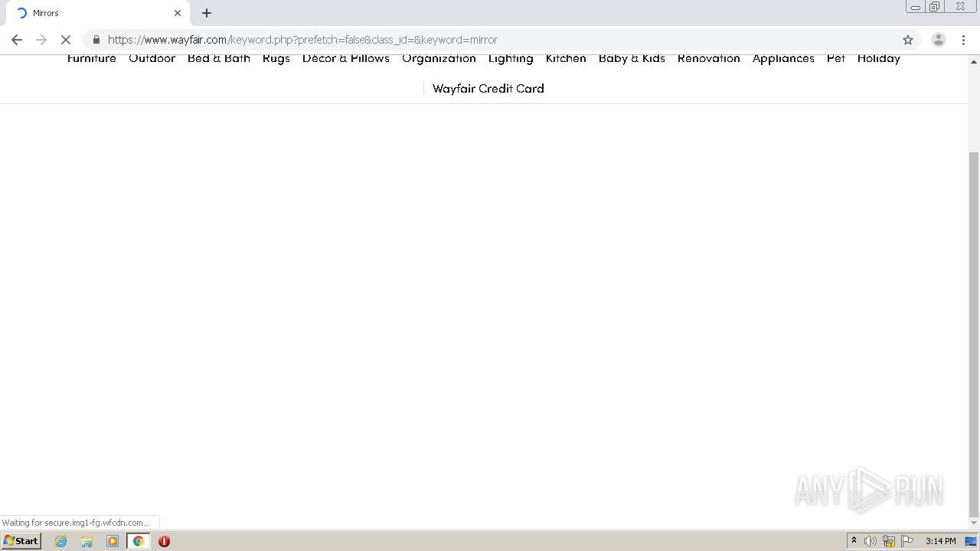Open the media player taskbar icon
This screenshot has width=980, height=551.
[x=113, y=541]
